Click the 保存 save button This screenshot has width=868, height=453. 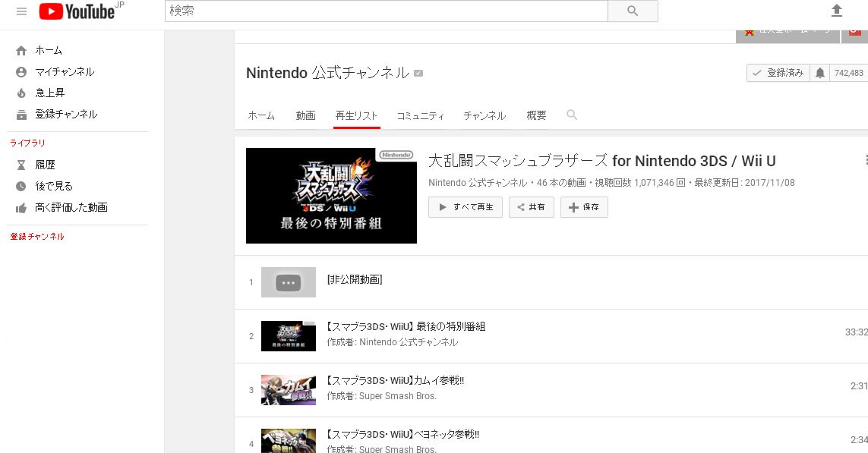(x=584, y=207)
